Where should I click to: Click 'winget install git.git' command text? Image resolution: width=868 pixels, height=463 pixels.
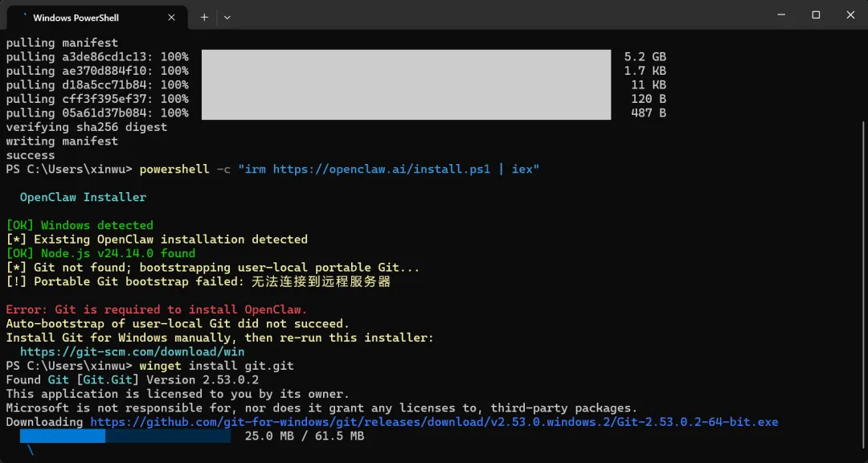pyautogui.click(x=216, y=366)
